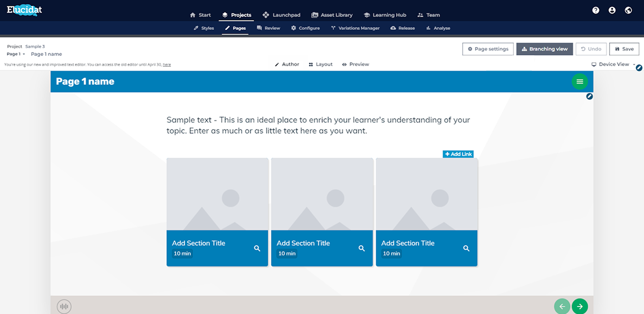Viewport: 644px width, 314px height.
Task: Click the Add Link button
Action: [458, 154]
